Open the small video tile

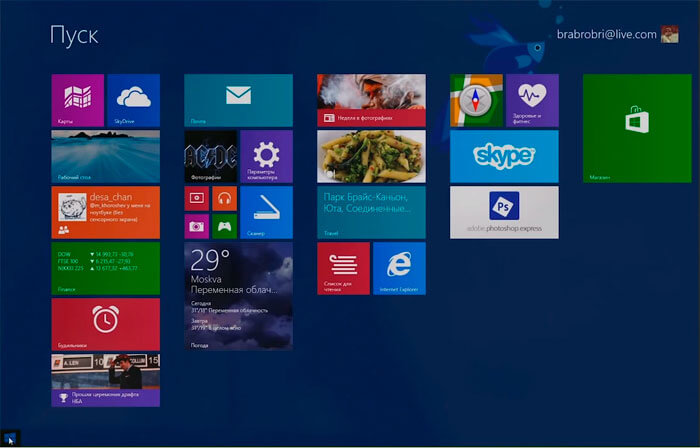pyautogui.click(x=196, y=199)
